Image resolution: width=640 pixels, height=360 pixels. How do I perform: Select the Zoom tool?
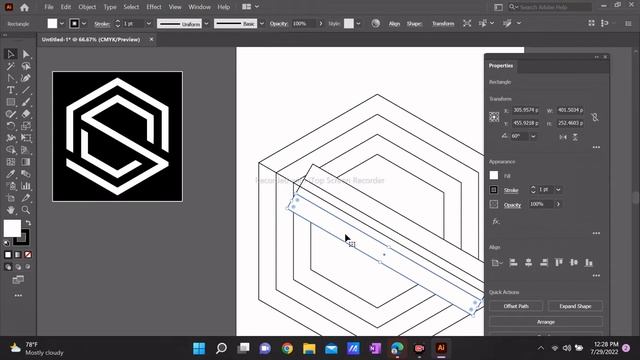[26, 210]
